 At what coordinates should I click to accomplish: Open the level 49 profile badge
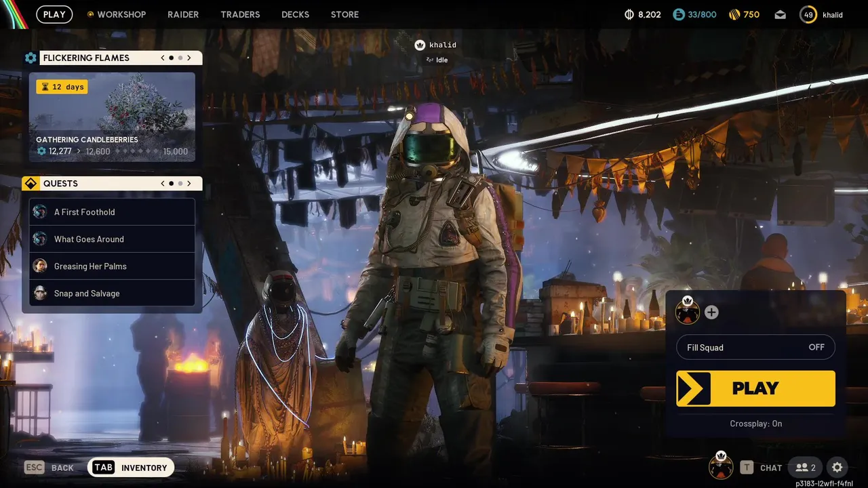[x=808, y=14]
